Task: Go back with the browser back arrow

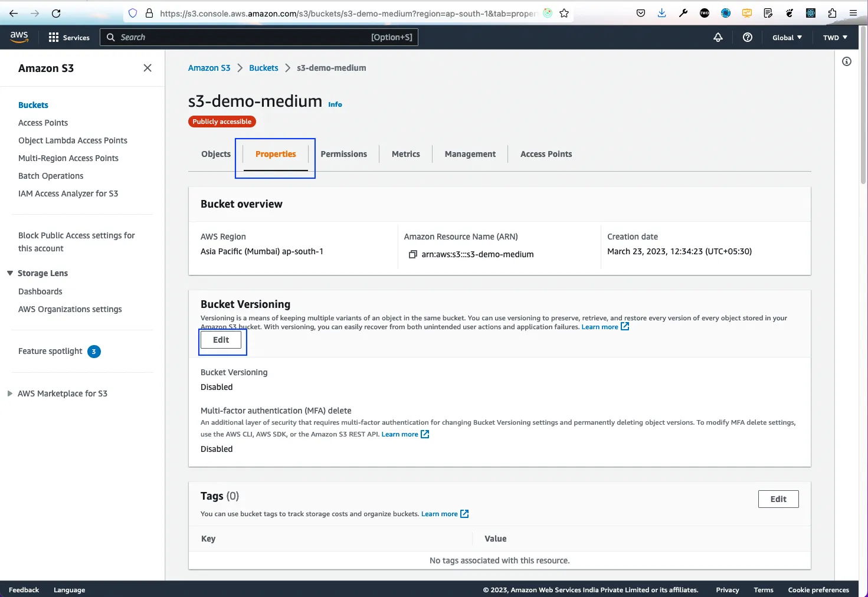Action: click(x=14, y=13)
